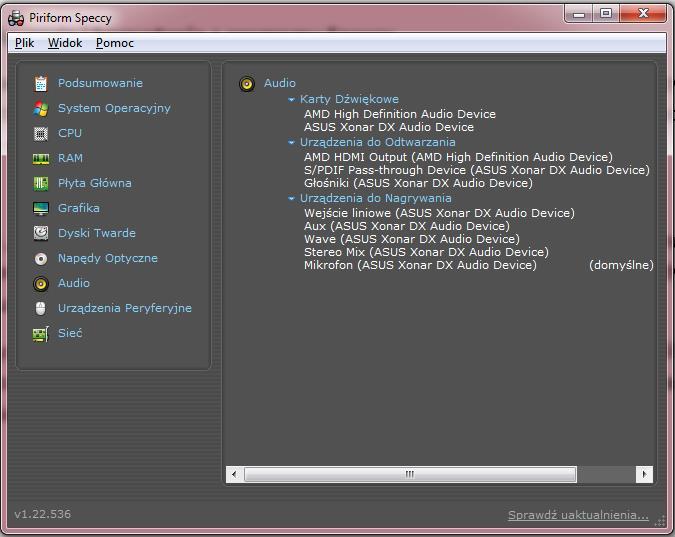The height and width of the screenshot is (537, 675).
Task: Click the Grafika monitor icon
Action: tap(41, 208)
